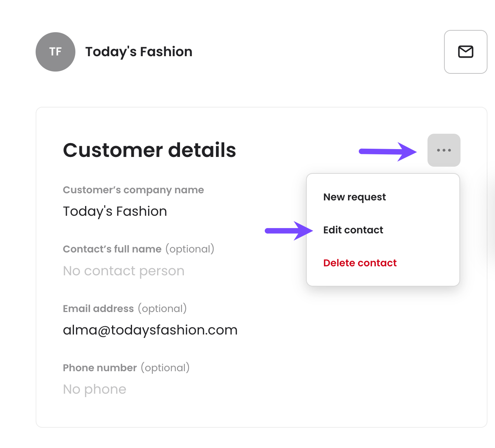The image size is (495, 448).
Task: Click the (optional) text beside Phone number
Action: pos(165,368)
